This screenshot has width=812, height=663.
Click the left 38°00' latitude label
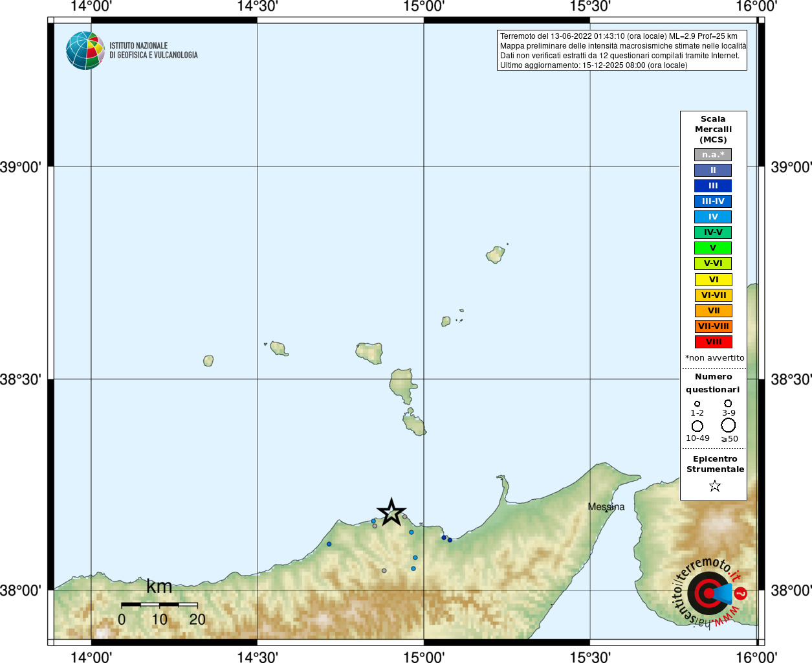pyautogui.click(x=21, y=590)
